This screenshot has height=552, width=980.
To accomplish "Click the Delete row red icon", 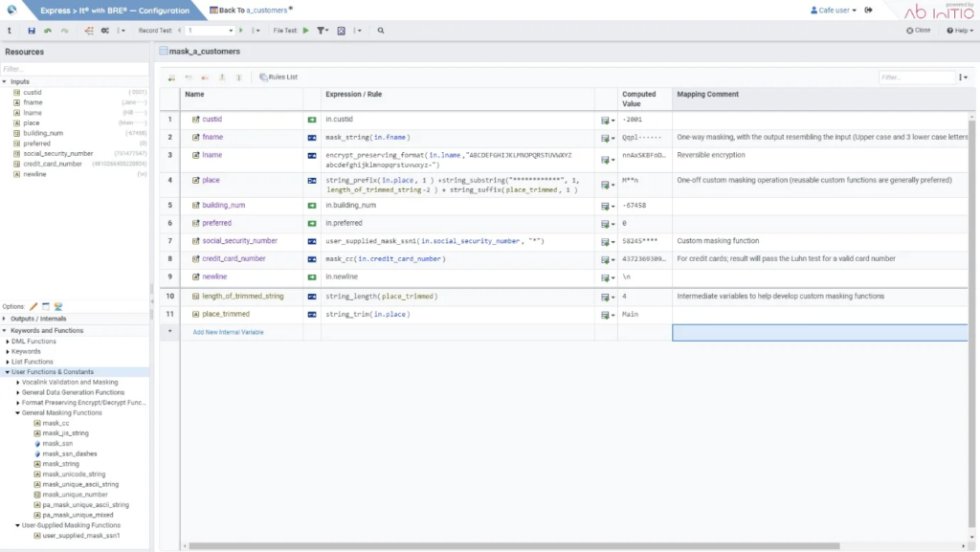I will 205,77.
